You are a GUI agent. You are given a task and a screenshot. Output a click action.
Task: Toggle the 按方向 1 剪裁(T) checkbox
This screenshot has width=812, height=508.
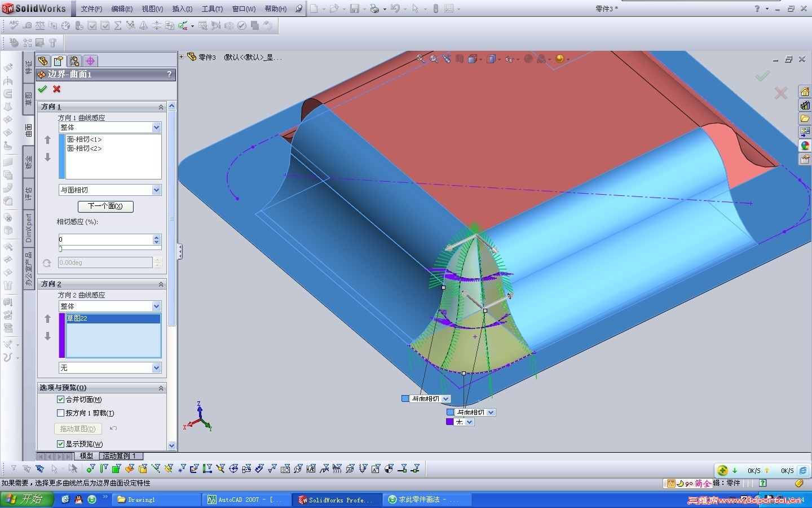[61, 413]
